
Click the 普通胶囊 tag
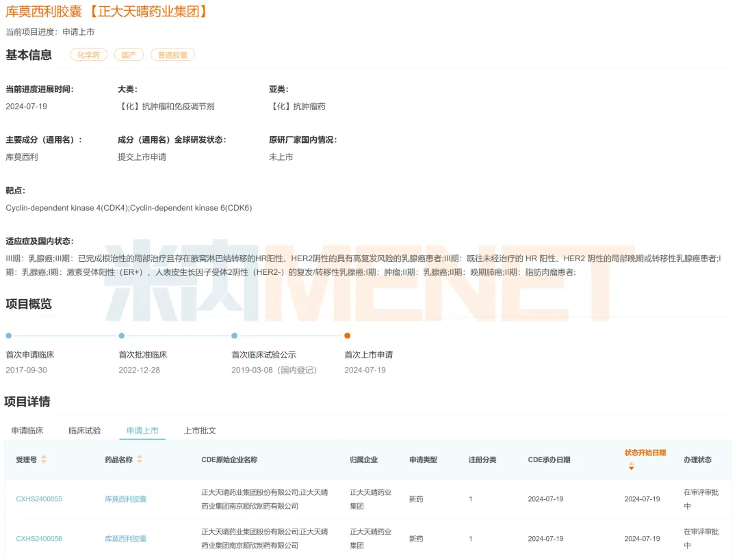[x=172, y=55]
